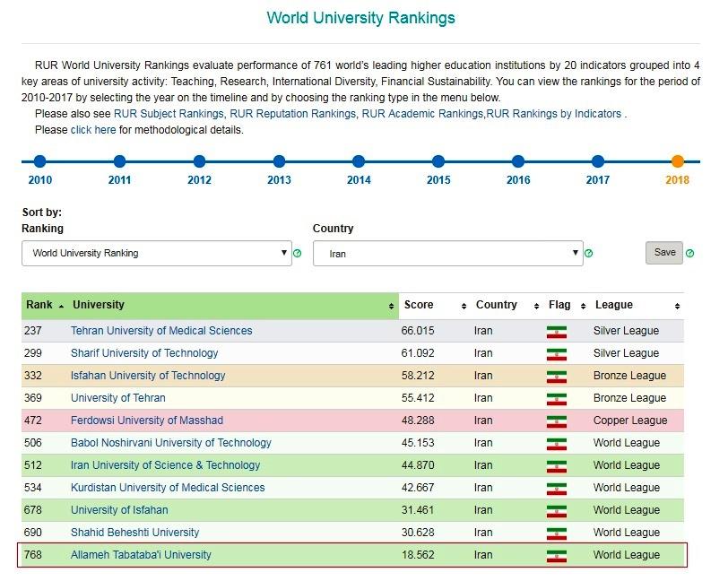This screenshot has width=728, height=581.
Task: Select year 2017 on the timeline
Action: (x=598, y=161)
